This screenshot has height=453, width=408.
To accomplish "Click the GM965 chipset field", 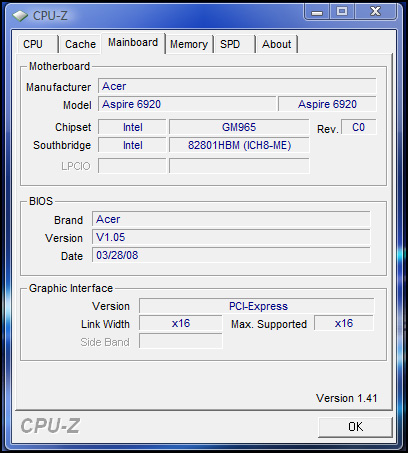I will [x=239, y=127].
